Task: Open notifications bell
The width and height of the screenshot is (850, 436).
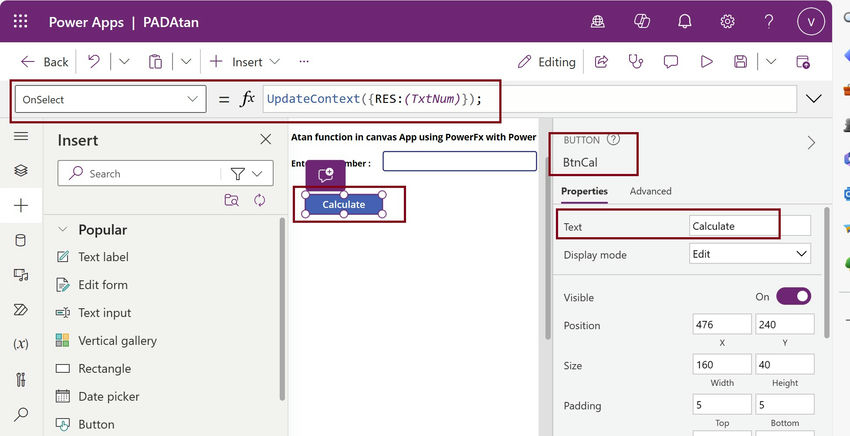Action: [x=685, y=22]
